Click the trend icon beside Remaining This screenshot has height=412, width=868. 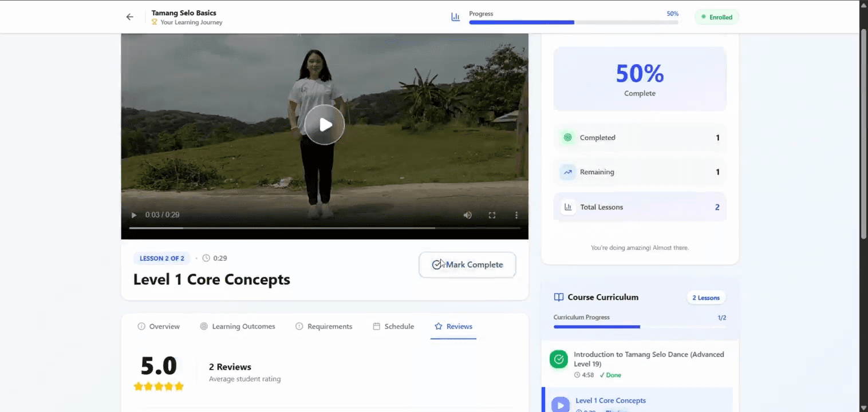click(x=567, y=172)
